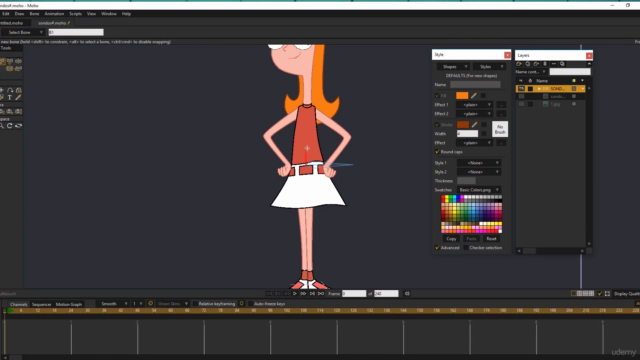Select the rotate workspace tool

(x=10, y=126)
